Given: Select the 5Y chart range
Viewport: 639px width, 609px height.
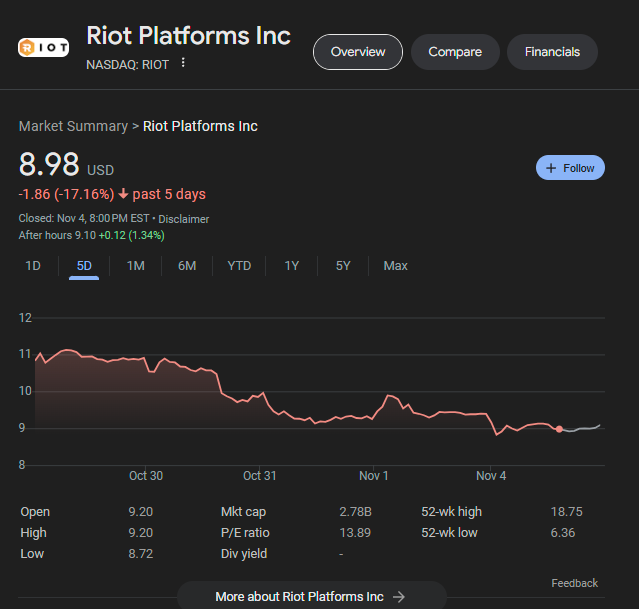Looking at the screenshot, I should pos(343,266).
